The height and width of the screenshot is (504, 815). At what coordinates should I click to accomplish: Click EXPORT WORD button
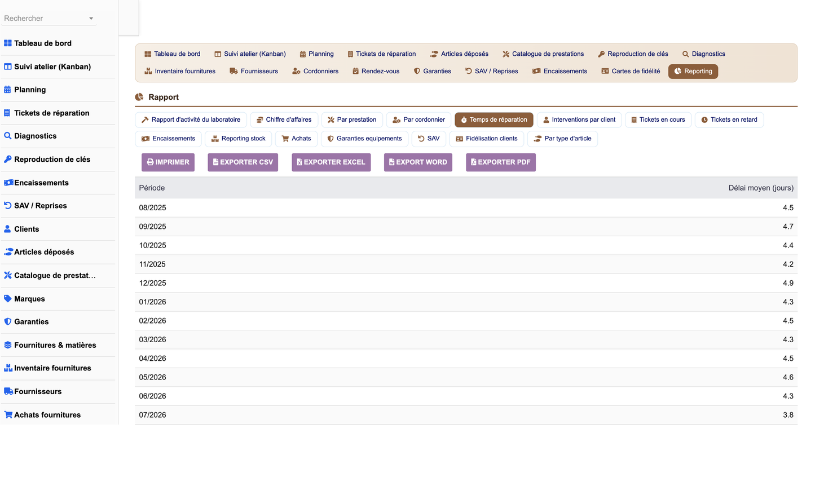pyautogui.click(x=418, y=162)
